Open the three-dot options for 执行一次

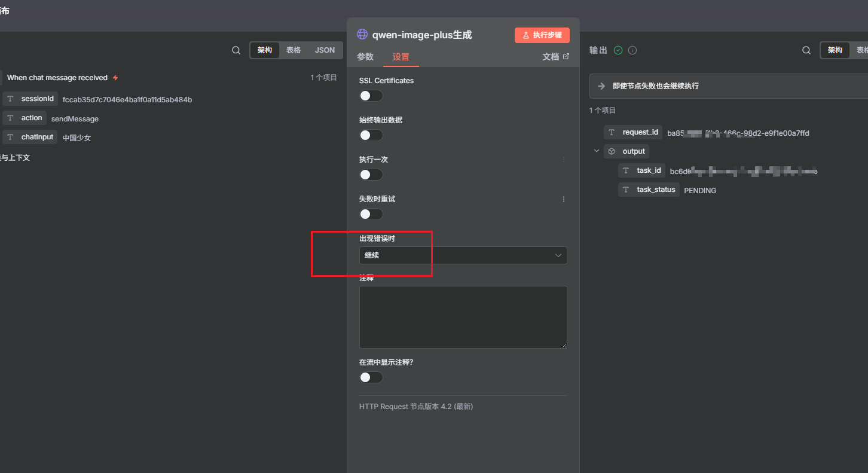[563, 160]
